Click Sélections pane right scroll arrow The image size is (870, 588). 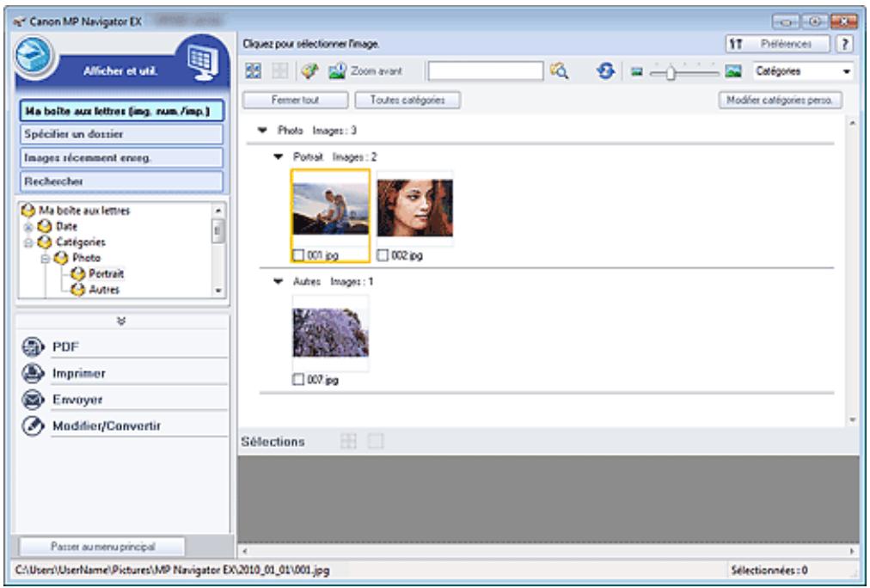852,551
